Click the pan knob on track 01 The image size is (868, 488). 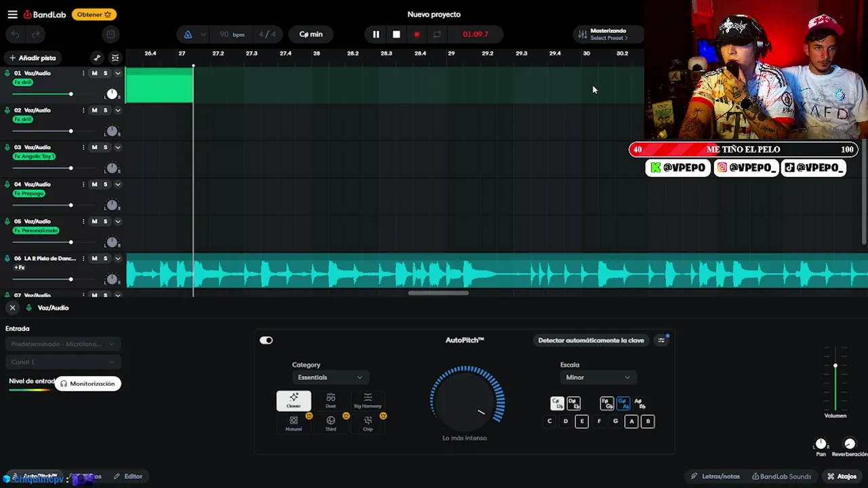click(x=112, y=94)
